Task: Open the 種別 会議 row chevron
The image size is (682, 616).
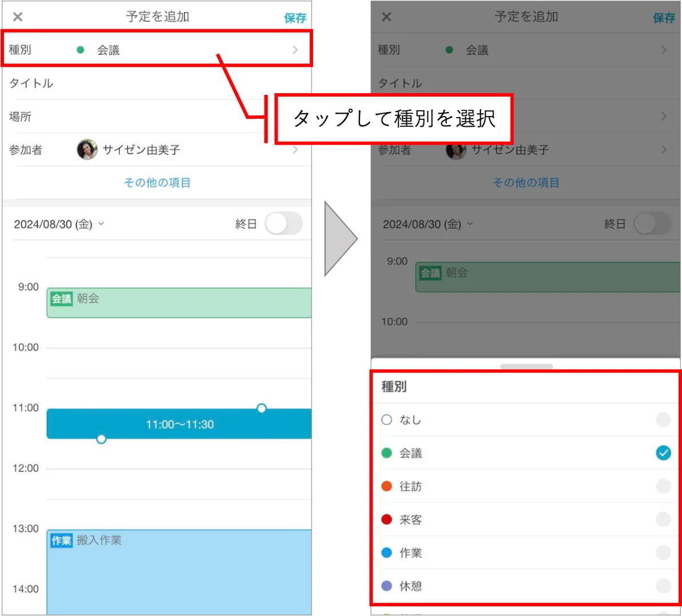Action: coord(295,50)
